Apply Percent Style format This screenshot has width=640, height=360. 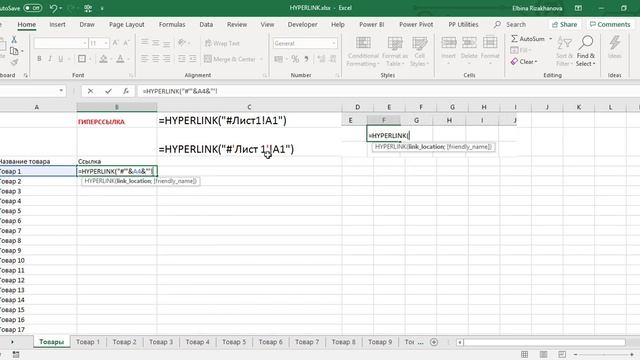(x=295, y=59)
